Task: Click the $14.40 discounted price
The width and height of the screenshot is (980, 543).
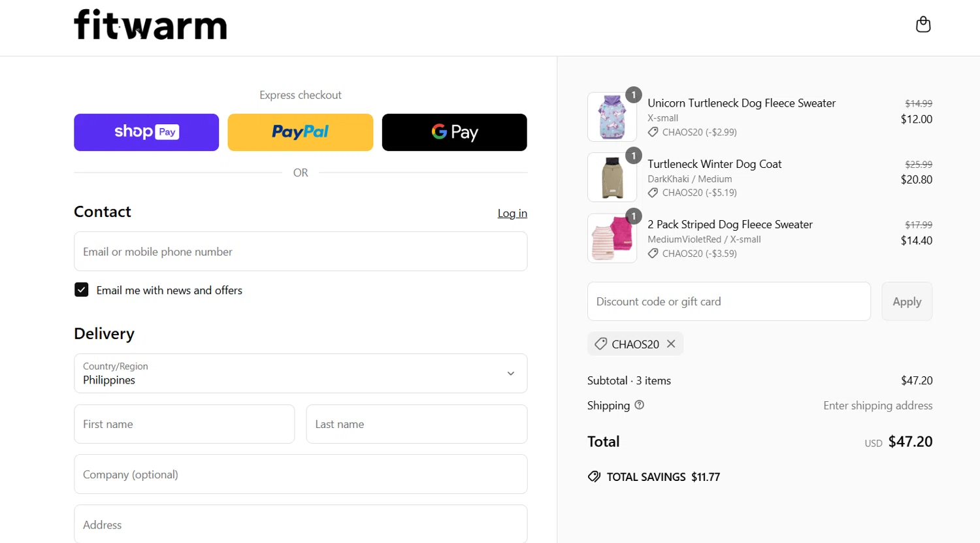Action: tap(917, 240)
